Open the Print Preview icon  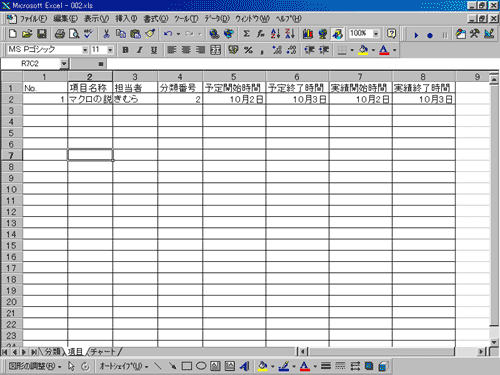point(74,34)
